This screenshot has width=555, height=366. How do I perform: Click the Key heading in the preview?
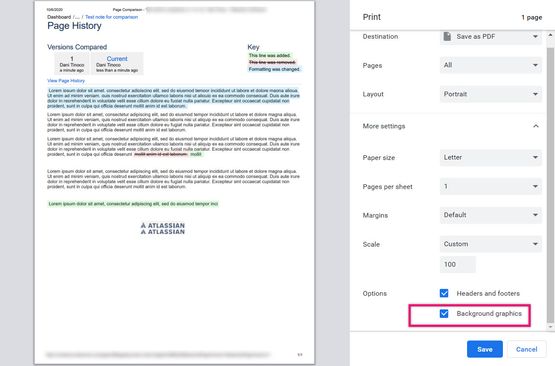pyautogui.click(x=253, y=47)
